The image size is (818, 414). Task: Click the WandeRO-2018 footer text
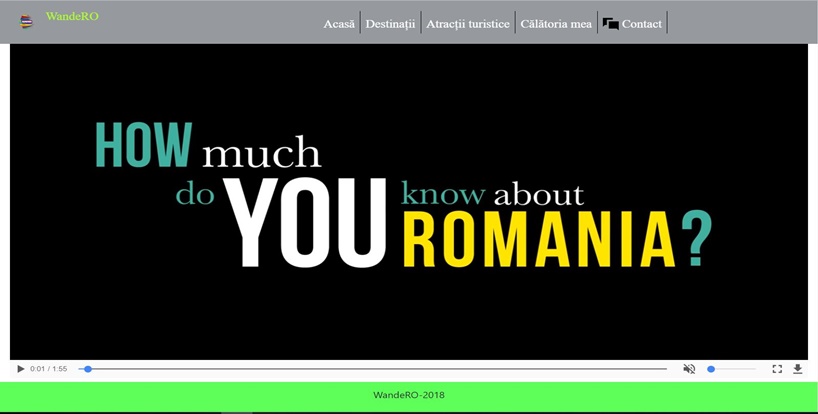(x=409, y=395)
